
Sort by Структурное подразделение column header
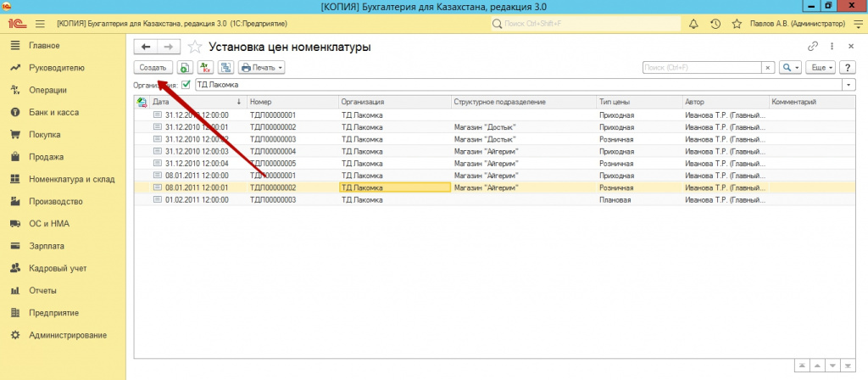click(x=524, y=102)
